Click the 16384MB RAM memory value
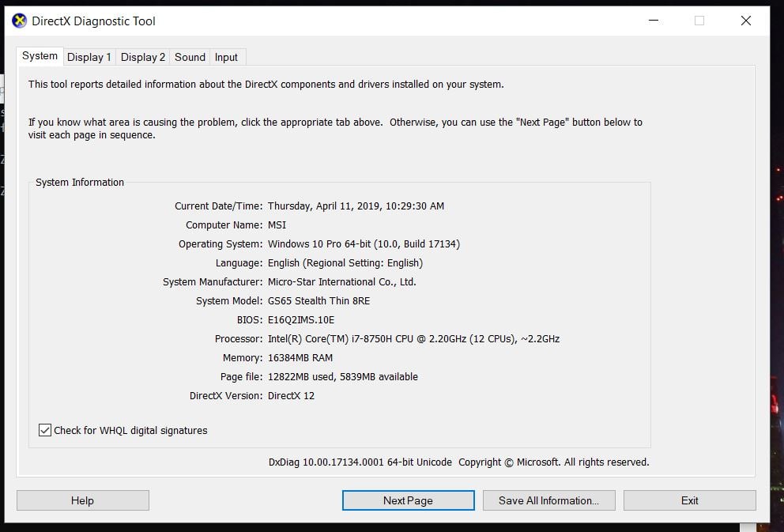The width and height of the screenshot is (784, 532). click(x=300, y=358)
